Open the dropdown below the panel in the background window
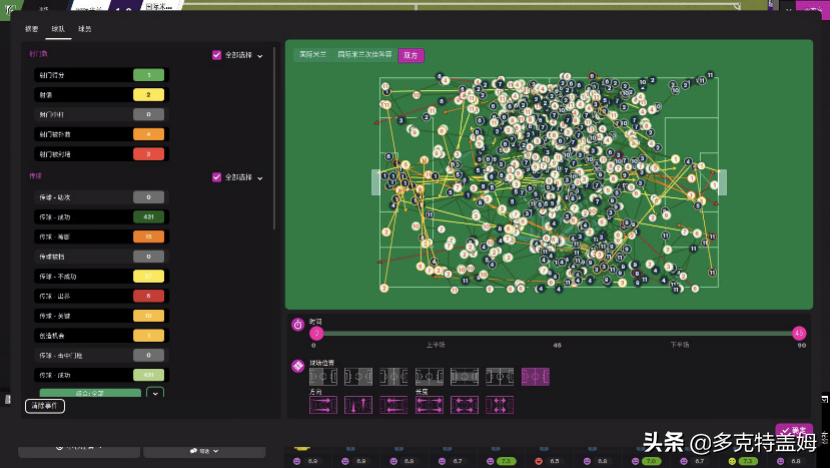 [x=204, y=452]
